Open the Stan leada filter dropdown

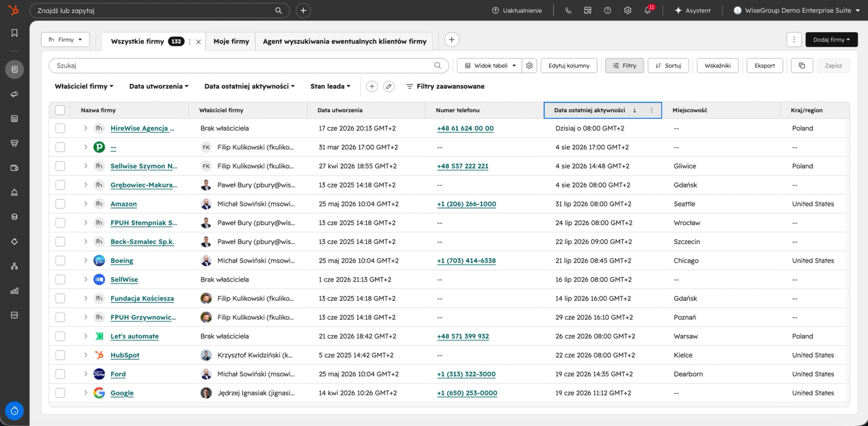tap(330, 86)
